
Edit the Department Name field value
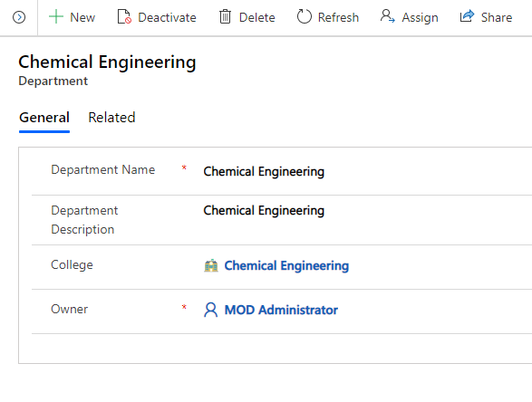367,171
